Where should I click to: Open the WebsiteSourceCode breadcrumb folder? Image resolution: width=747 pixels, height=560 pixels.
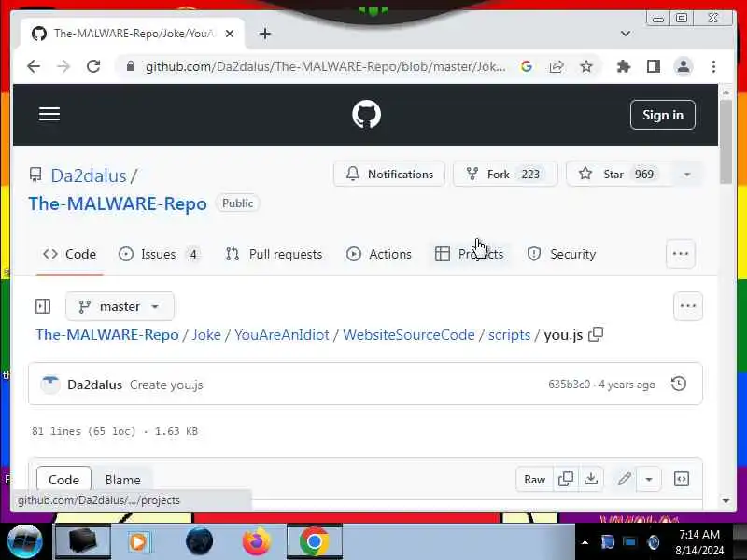coord(409,335)
